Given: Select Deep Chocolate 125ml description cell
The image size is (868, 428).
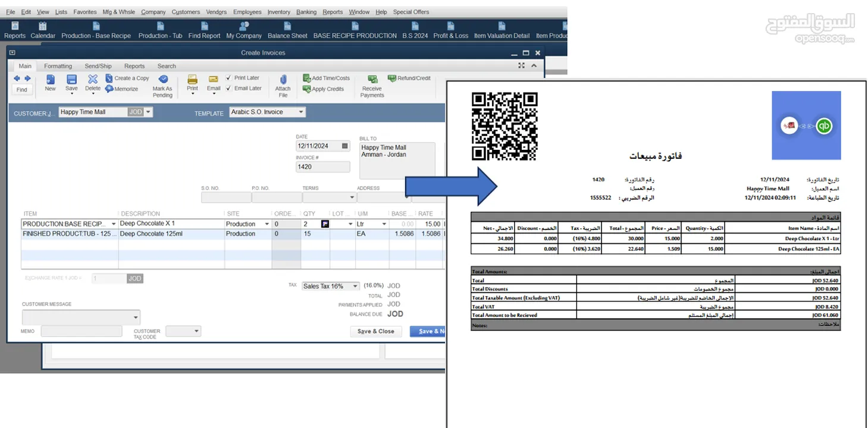Looking at the screenshot, I should pyautogui.click(x=171, y=234).
